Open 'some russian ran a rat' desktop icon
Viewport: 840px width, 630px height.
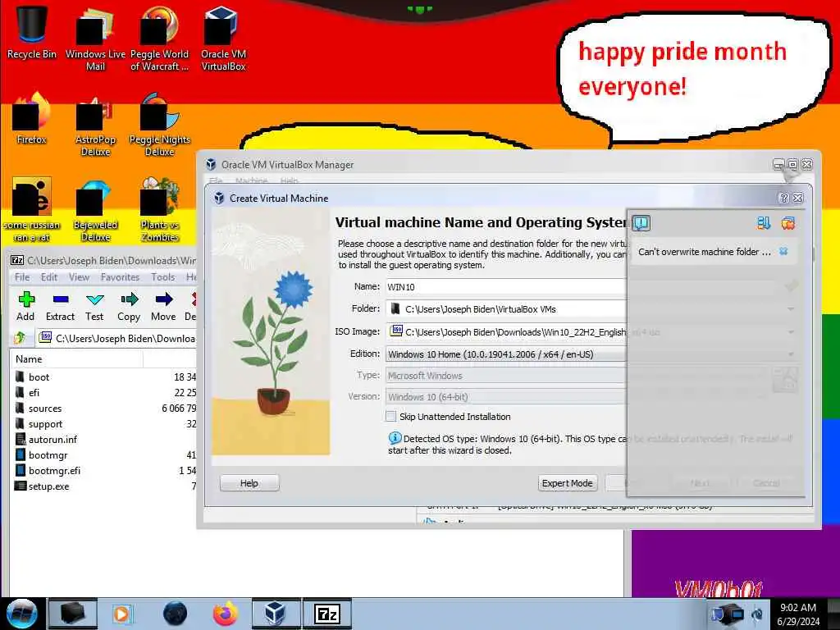pyautogui.click(x=32, y=210)
